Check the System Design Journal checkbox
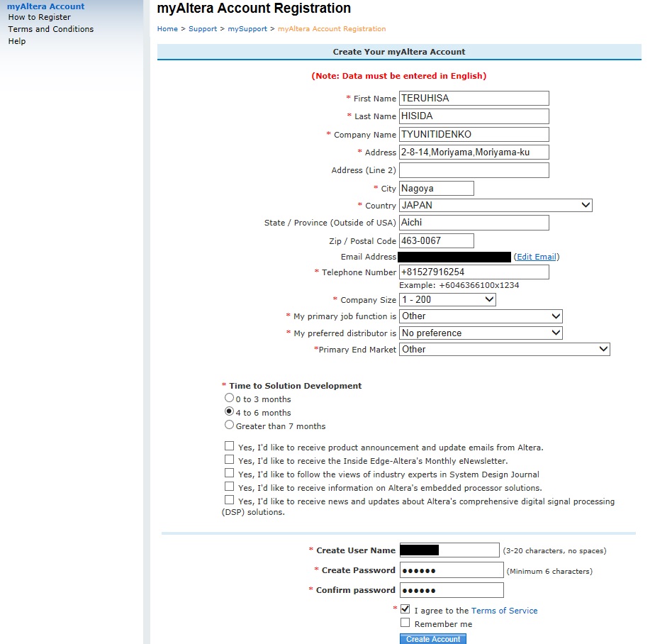 click(x=229, y=472)
